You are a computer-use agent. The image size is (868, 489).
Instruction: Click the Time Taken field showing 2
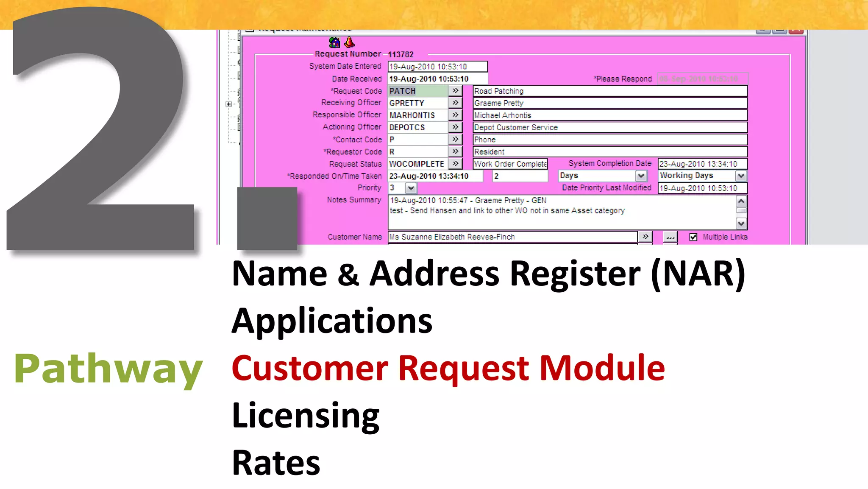pyautogui.click(x=520, y=176)
